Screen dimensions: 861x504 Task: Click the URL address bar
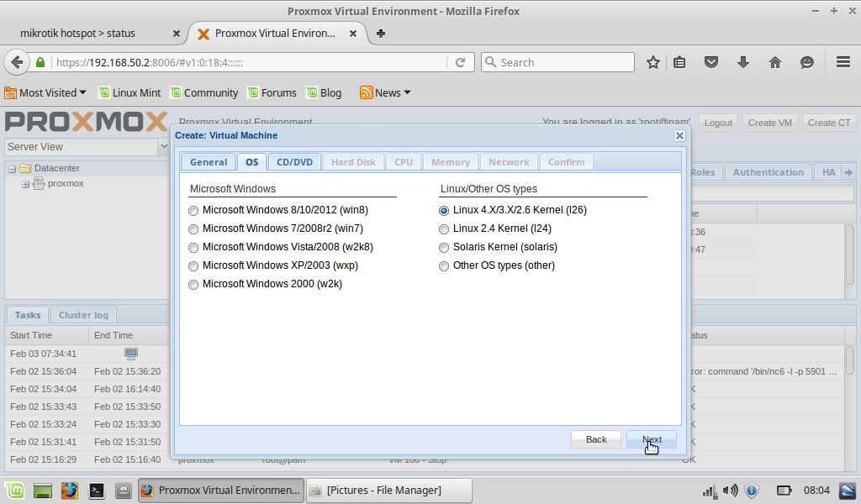pyautogui.click(x=250, y=62)
